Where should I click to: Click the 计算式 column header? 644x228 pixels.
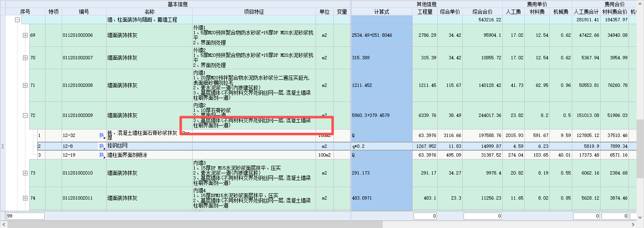[x=382, y=12]
